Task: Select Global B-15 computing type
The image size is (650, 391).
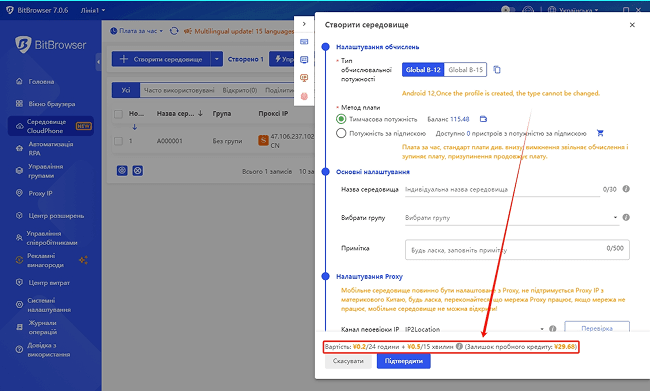Action: (x=466, y=70)
